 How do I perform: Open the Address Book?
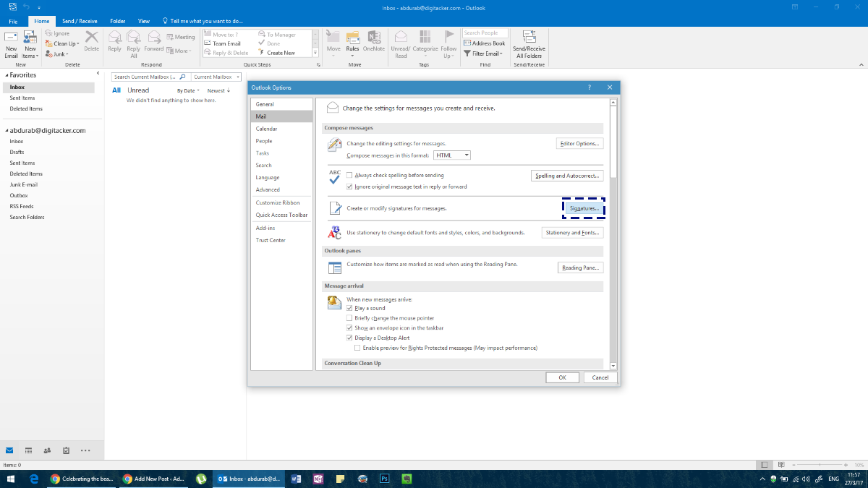pyautogui.click(x=484, y=43)
